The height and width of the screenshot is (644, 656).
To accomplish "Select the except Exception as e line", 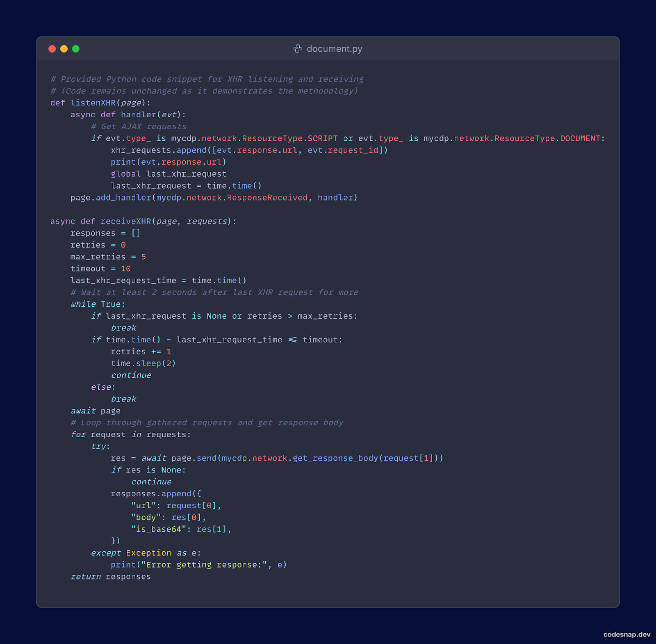I will pos(145,553).
